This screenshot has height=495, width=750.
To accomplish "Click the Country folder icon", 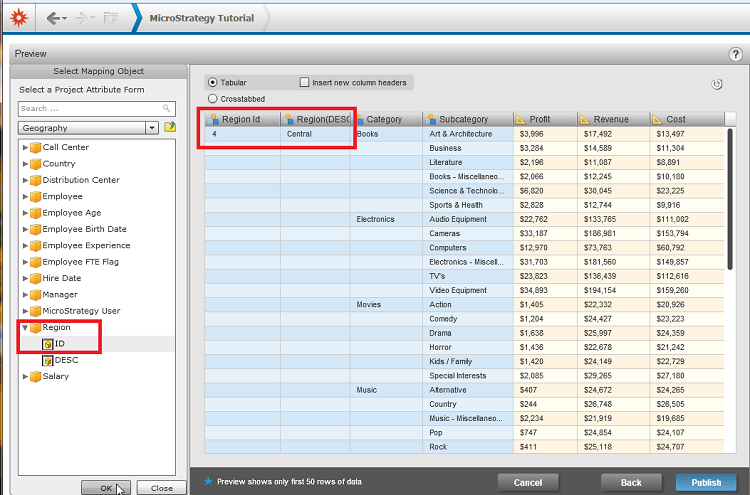I will point(35,164).
